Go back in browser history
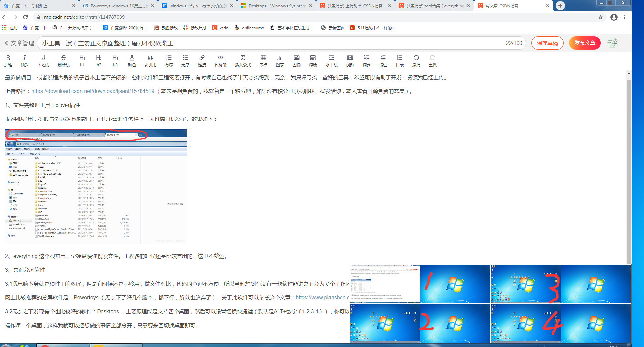Screen dimensions: 644x347 tap(4, 17)
